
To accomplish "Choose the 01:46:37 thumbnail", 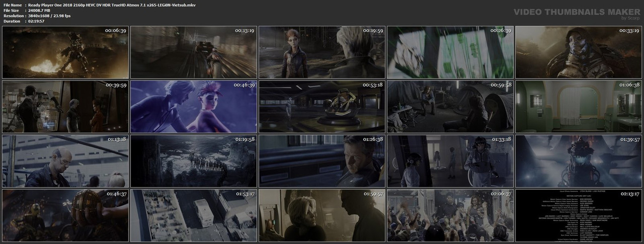I will point(65,215).
